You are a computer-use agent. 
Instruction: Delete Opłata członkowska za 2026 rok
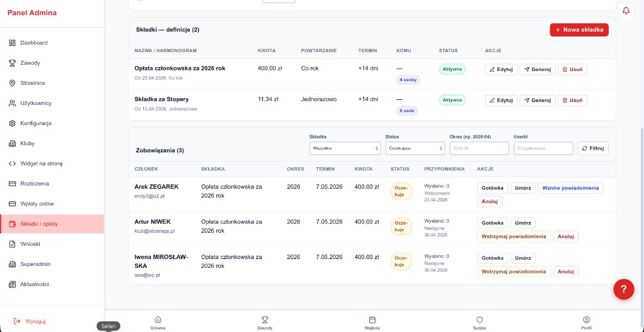[x=572, y=69]
